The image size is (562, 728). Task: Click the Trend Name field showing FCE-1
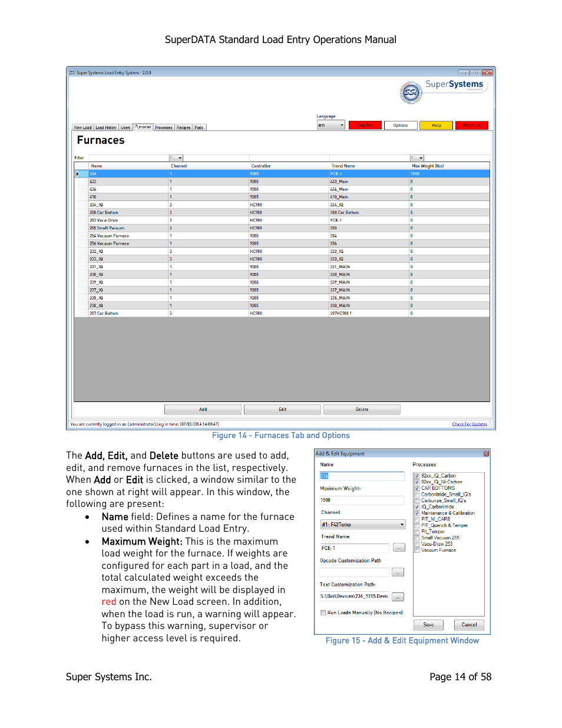coord(354,548)
